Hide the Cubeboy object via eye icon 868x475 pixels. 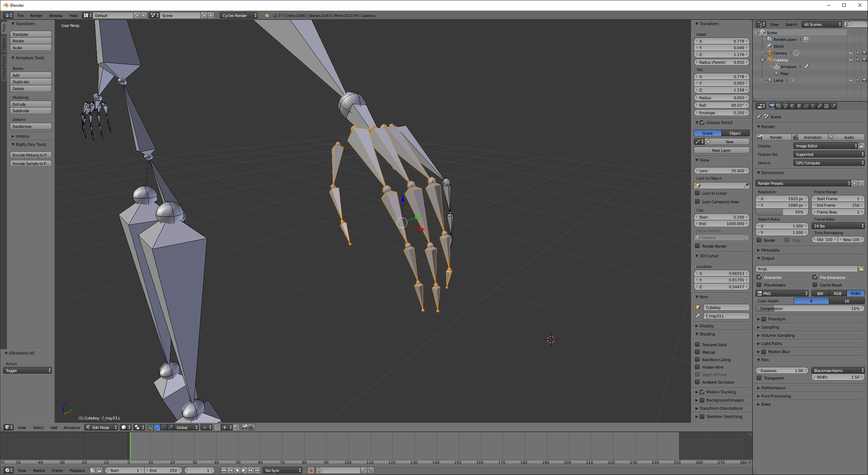click(851, 60)
